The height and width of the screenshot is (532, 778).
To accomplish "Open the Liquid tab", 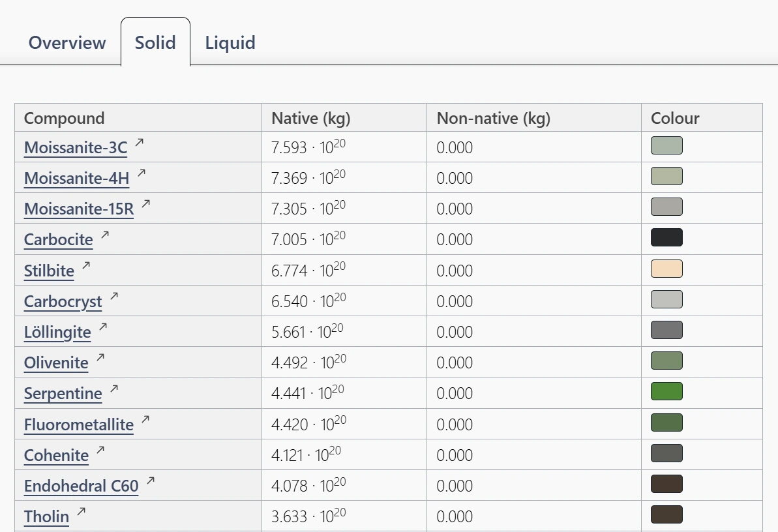I will 230,42.
